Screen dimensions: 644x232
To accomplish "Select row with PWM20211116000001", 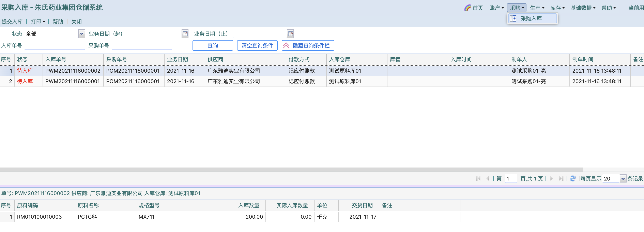I will click(73, 81).
